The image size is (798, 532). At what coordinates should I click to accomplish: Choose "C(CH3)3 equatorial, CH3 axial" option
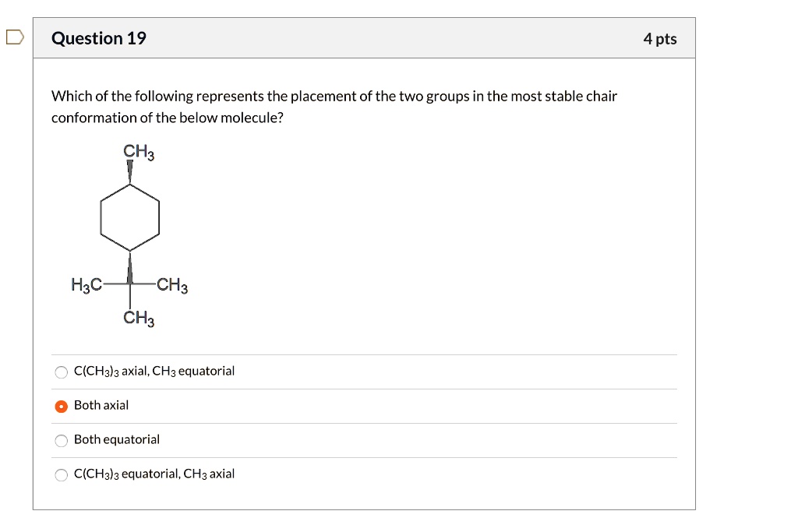pos(61,474)
